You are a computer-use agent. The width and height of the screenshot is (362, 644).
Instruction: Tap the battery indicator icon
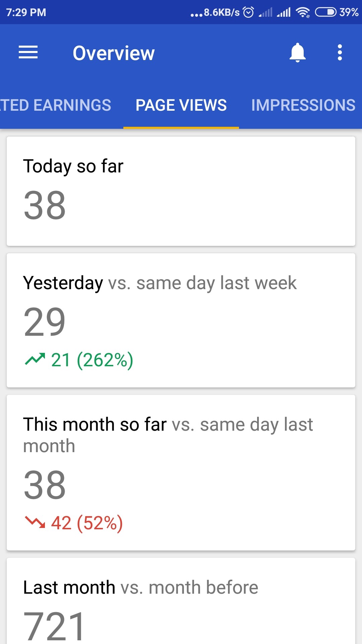pyautogui.click(x=325, y=12)
